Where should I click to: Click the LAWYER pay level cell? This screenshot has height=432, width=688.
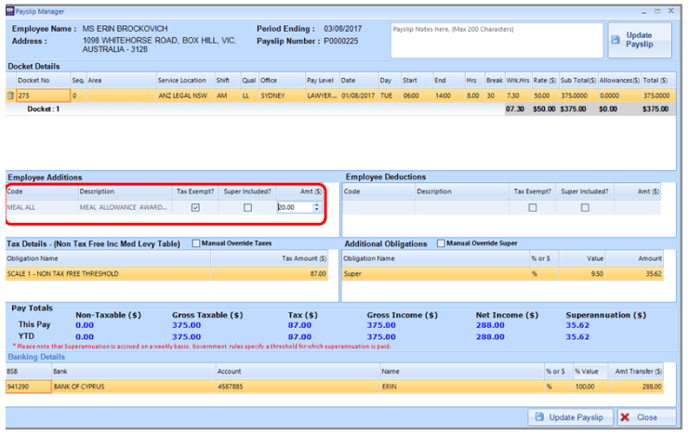[322, 96]
